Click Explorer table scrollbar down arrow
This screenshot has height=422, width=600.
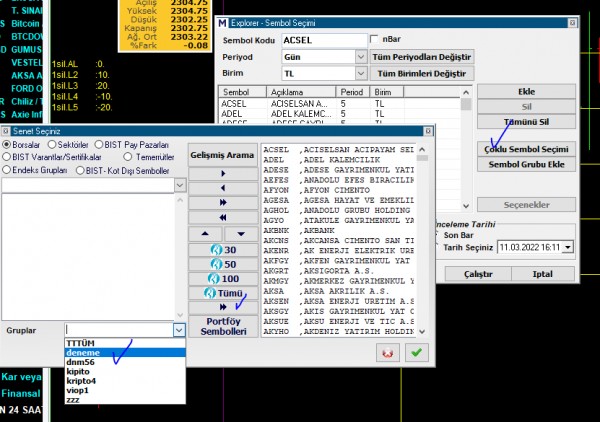coord(466,206)
